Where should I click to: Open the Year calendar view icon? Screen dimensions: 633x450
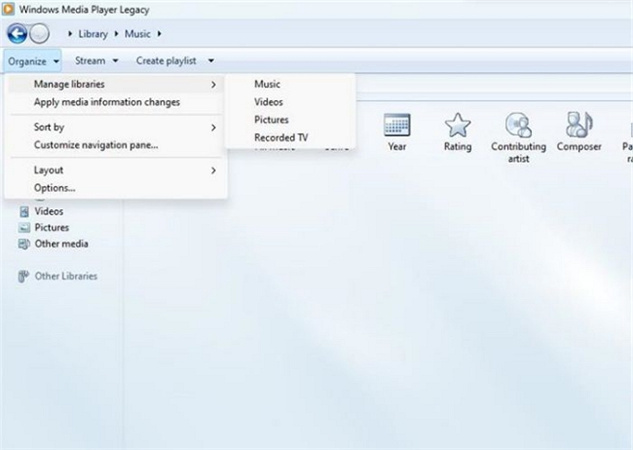(x=397, y=125)
